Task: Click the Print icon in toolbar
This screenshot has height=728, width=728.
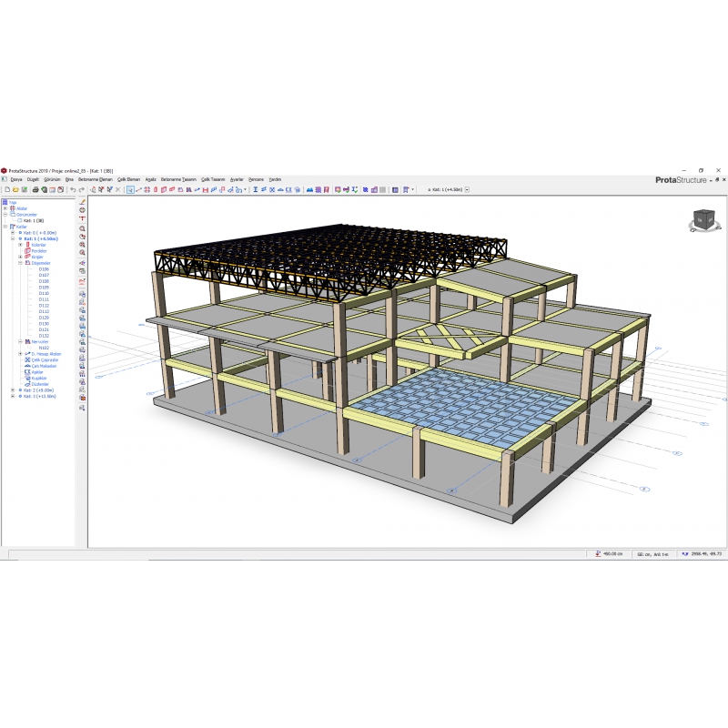Action: pos(35,189)
